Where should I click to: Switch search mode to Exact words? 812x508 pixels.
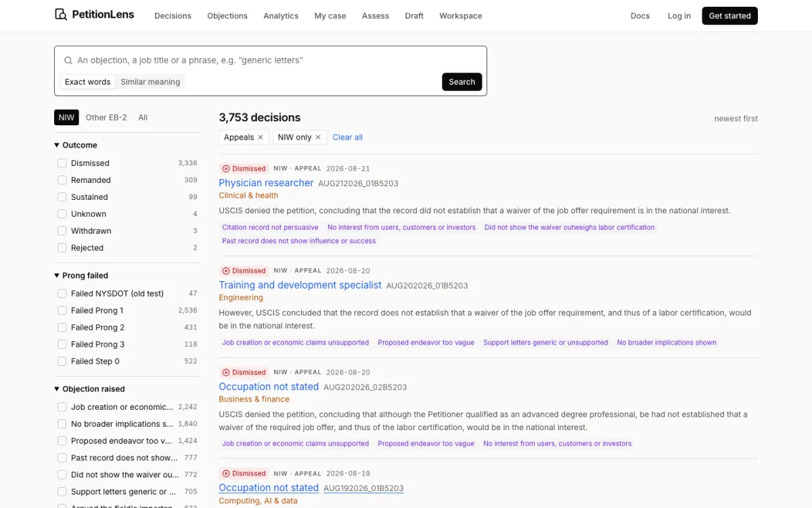point(87,82)
